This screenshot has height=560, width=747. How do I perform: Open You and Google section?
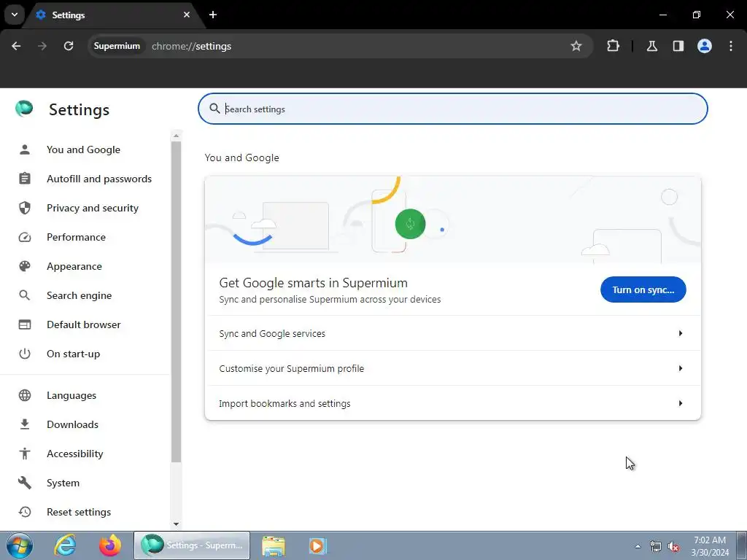tap(83, 149)
